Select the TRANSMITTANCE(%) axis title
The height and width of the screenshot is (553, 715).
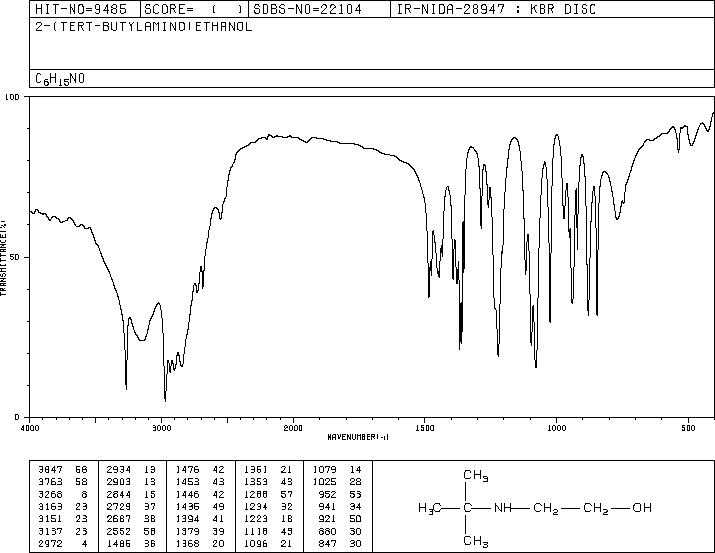(x=3, y=258)
